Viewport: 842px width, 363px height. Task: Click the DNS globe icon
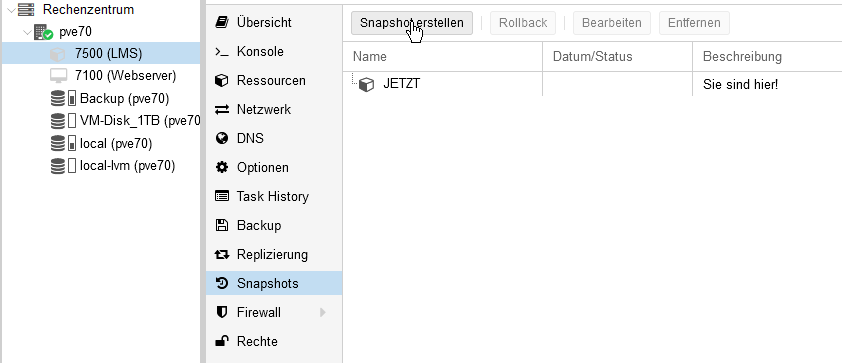pyautogui.click(x=222, y=139)
